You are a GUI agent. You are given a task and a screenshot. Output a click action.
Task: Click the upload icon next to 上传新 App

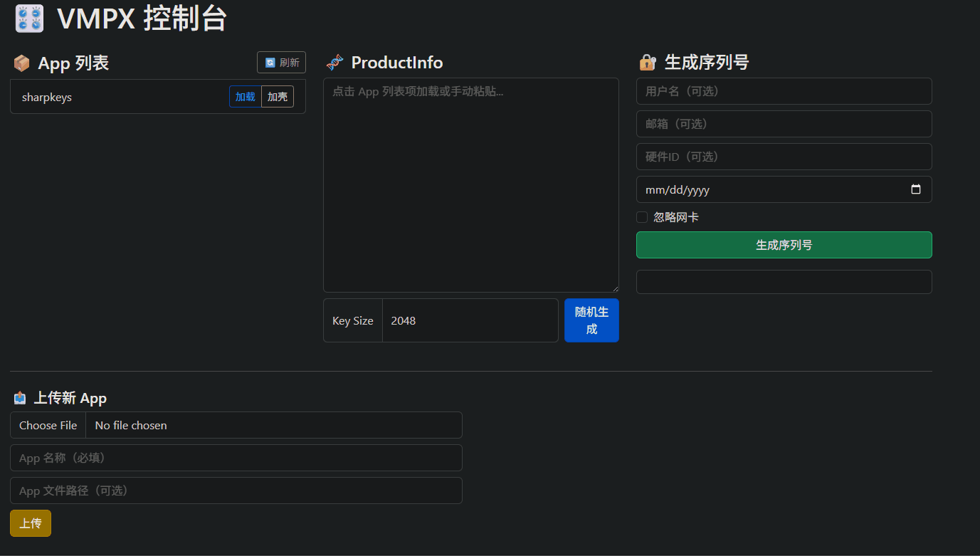[x=20, y=397]
